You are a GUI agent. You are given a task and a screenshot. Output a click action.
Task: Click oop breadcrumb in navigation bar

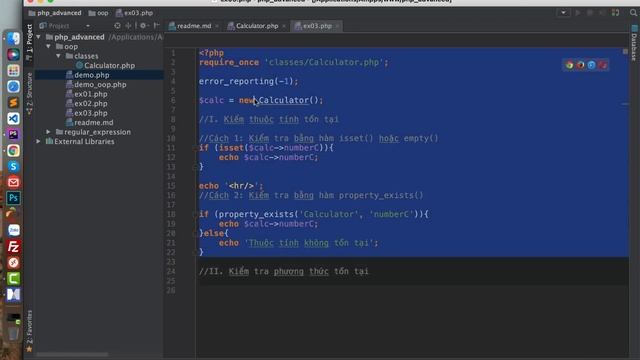(99, 13)
